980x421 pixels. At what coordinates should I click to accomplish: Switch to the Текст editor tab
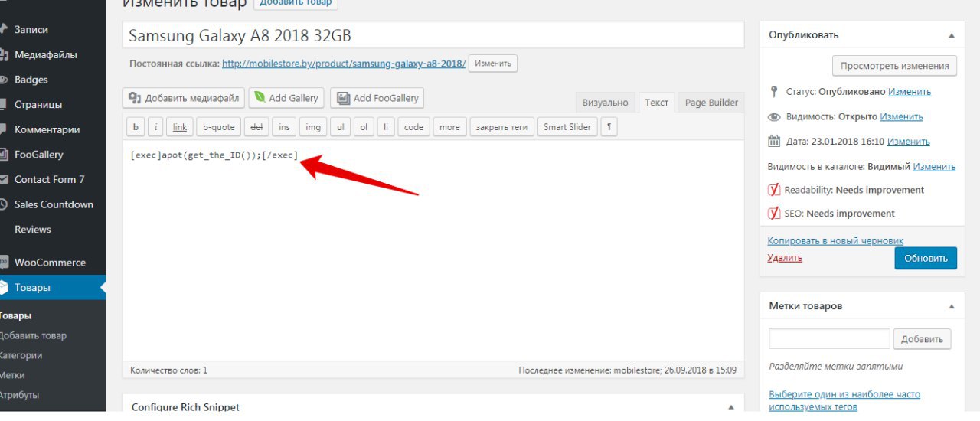(x=656, y=103)
